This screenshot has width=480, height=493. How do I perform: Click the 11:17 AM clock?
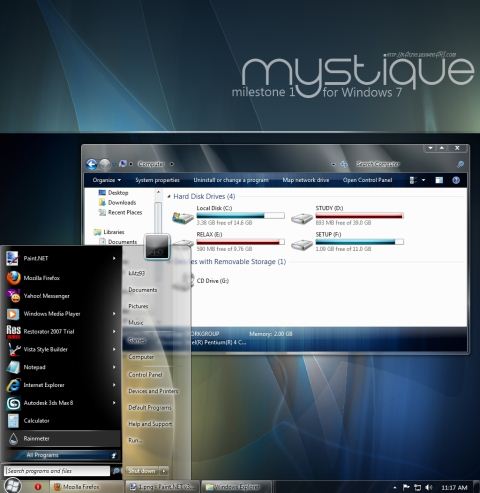[454, 488]
